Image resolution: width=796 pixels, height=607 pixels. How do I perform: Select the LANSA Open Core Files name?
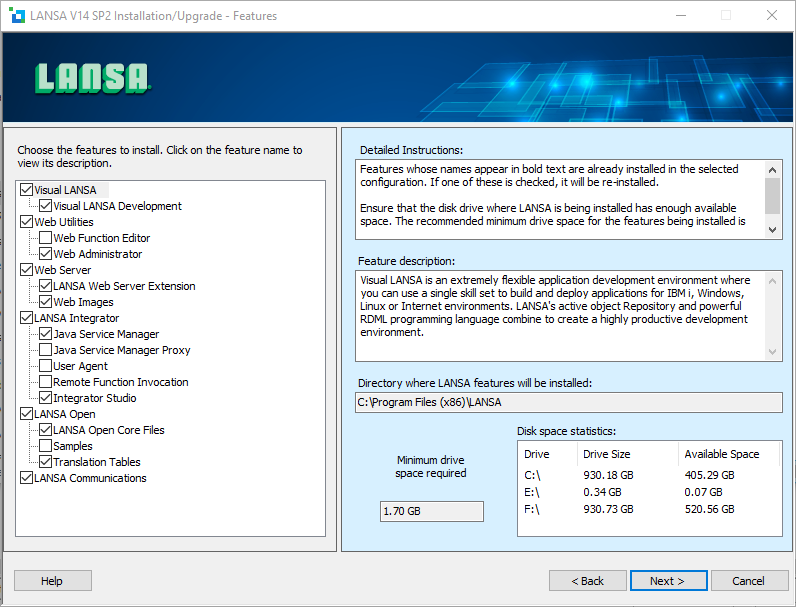click(109, 429)
